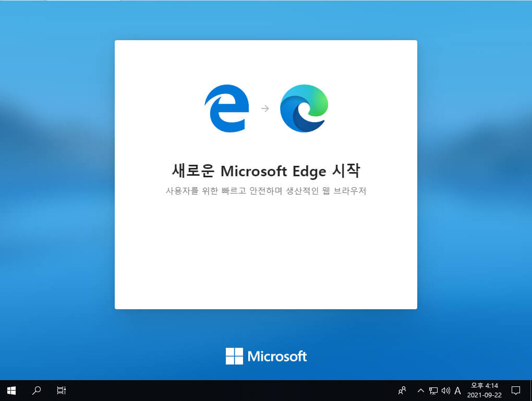Viewport: 532px width, 401px height.
Task: Click the gray arrow between Edge logos
Action: tap(265, 108)
